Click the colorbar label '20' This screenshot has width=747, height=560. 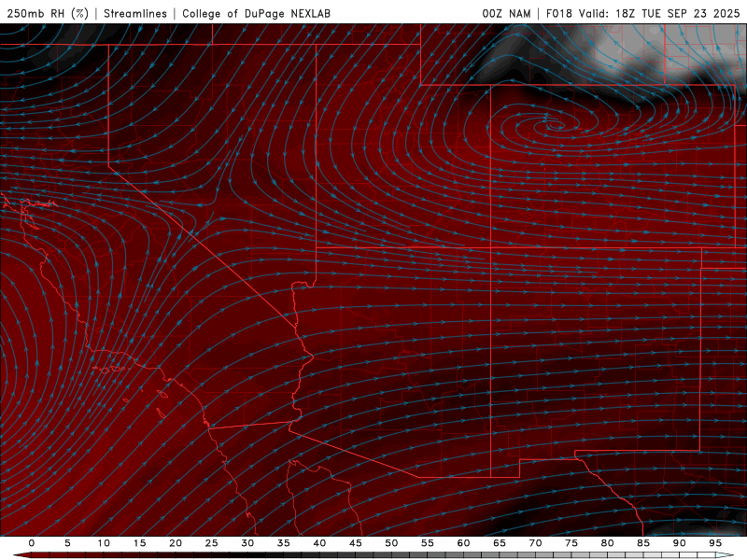(x=176, y=543)
